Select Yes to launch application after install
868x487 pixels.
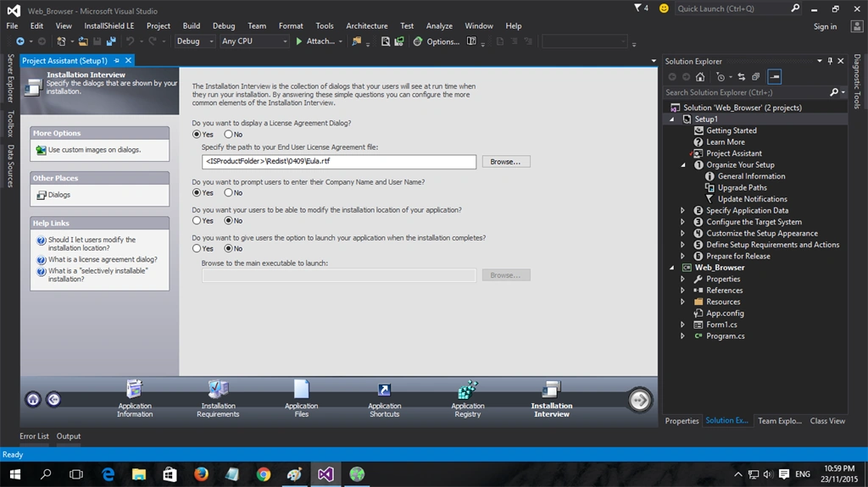pos(197,248)
